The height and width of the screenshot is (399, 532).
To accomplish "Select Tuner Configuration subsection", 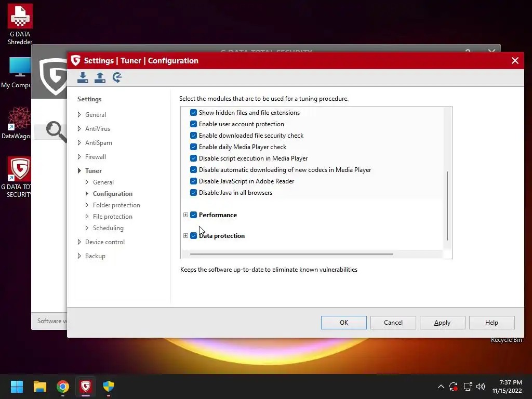I will (113, 193).
